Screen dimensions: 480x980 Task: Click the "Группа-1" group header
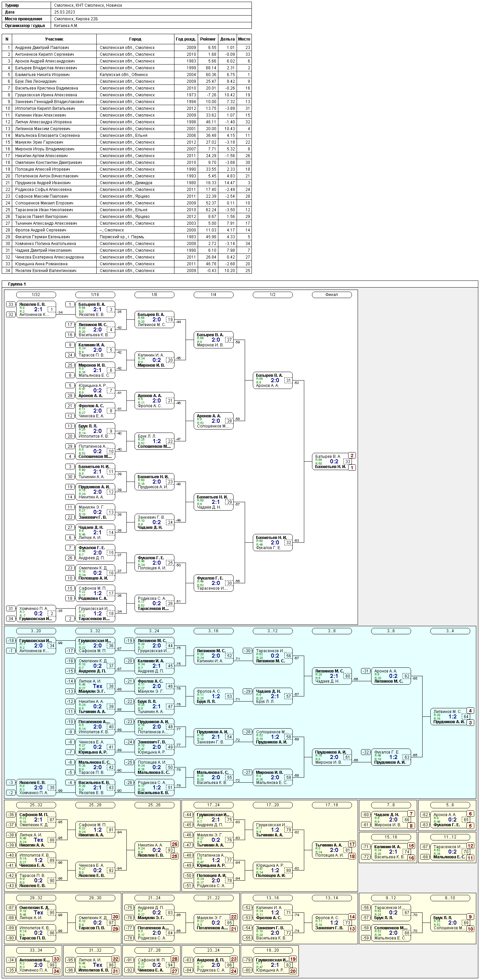pyautogui.click(x=17, y=284)
